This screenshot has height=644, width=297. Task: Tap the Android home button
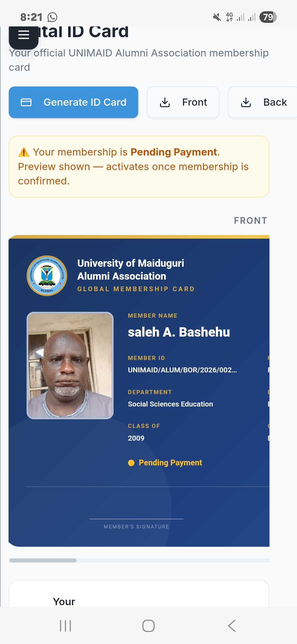click(148, 626)
